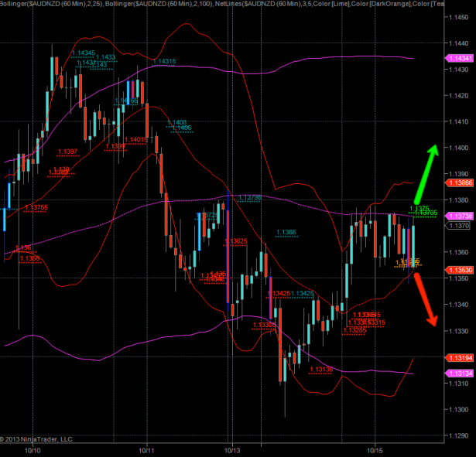Click the 2013 NinjaTrader copyright text

pos(36,439)
